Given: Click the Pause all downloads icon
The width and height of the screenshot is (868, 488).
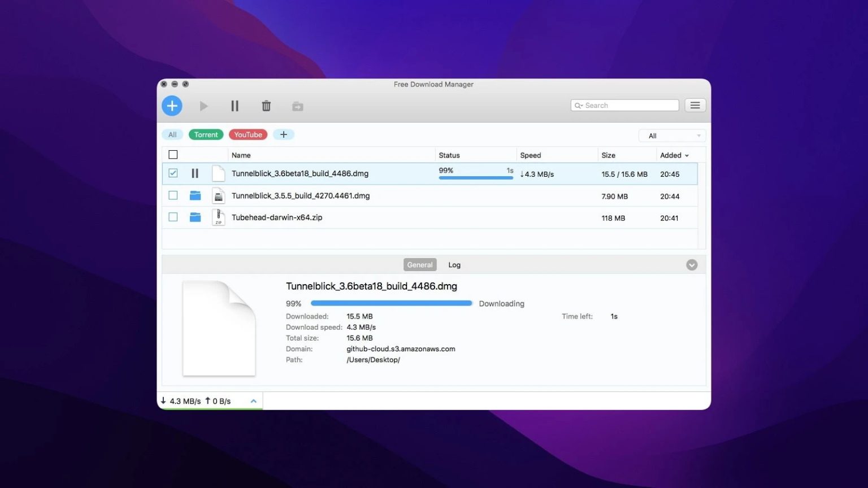Looking at the screenshot, I should 235,106.
